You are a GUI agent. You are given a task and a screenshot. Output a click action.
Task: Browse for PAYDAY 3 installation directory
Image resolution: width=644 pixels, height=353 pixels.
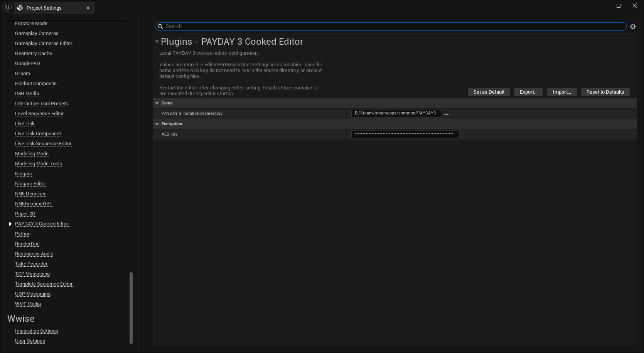[x=446, y=114]
